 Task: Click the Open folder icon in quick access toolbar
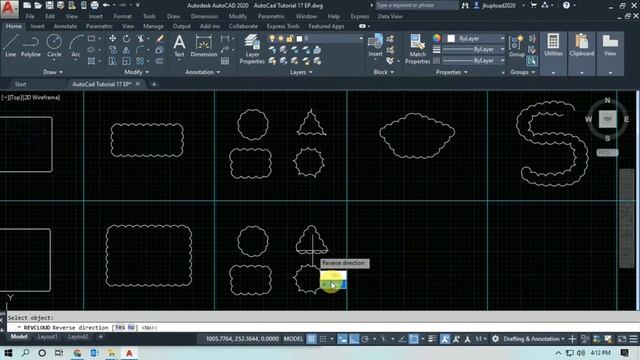[38, 5]
